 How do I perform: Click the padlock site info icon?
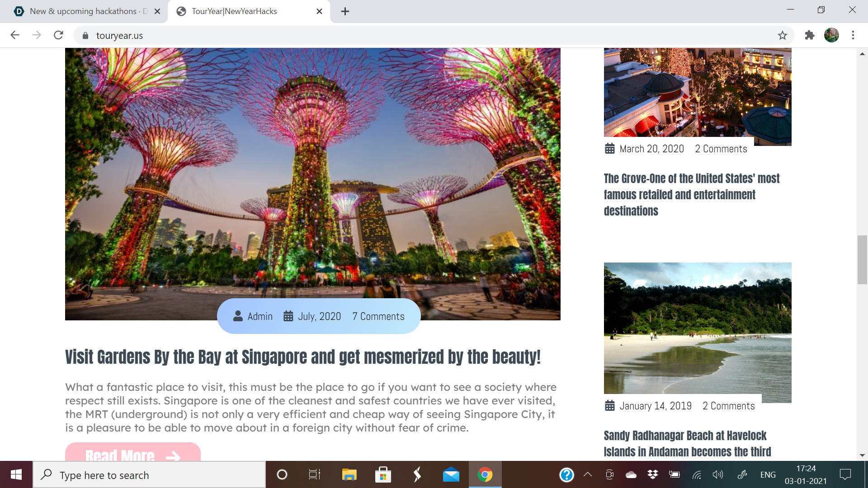pos(85,36)
